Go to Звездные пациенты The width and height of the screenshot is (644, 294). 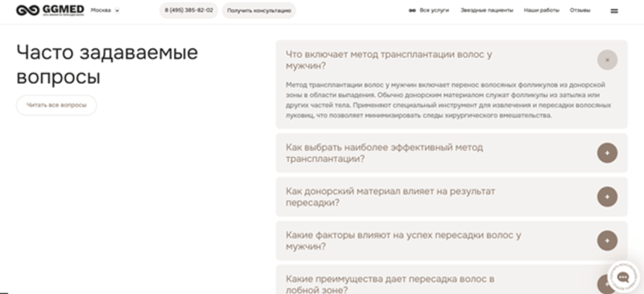[487, 10]
